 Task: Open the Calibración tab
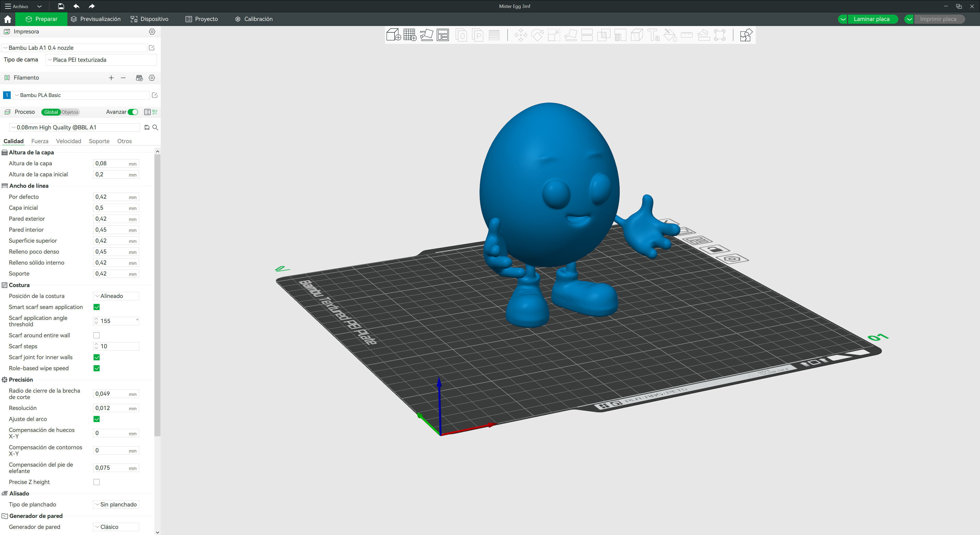(x=254, y=19)
